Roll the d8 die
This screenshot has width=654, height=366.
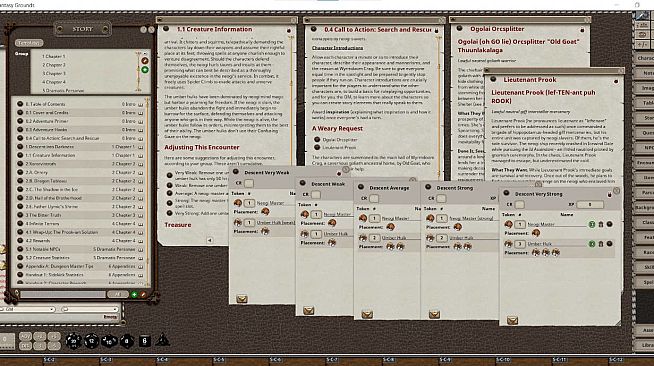[127, 341]
